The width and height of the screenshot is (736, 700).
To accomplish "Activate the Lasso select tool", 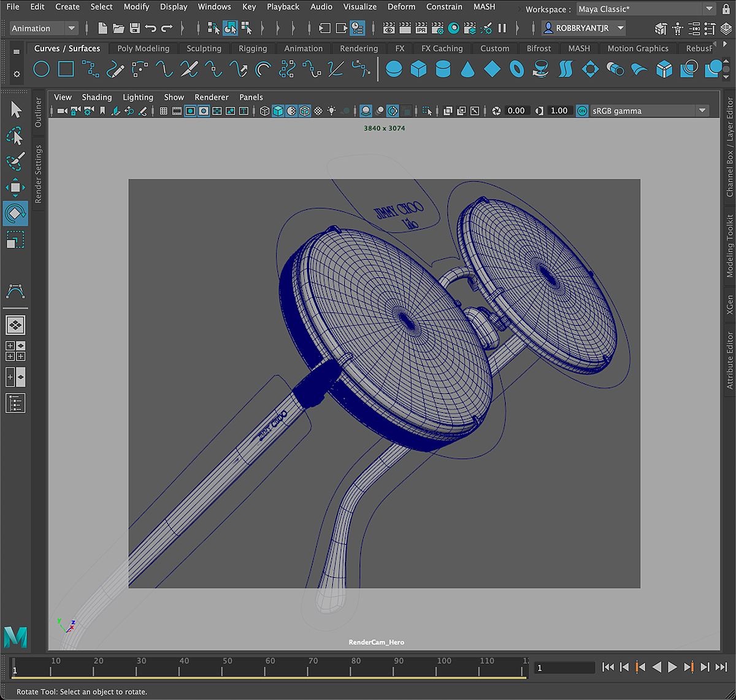I will (x=15, y=135).
